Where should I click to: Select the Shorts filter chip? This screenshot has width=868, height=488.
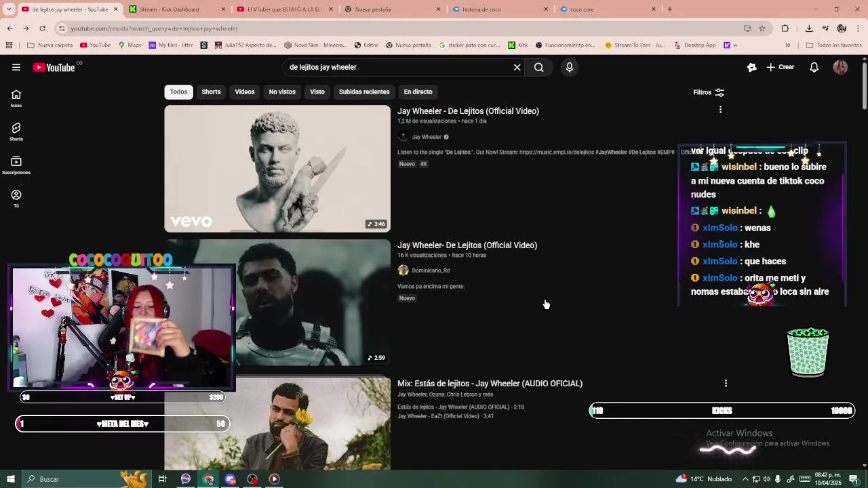click(211, 91)
